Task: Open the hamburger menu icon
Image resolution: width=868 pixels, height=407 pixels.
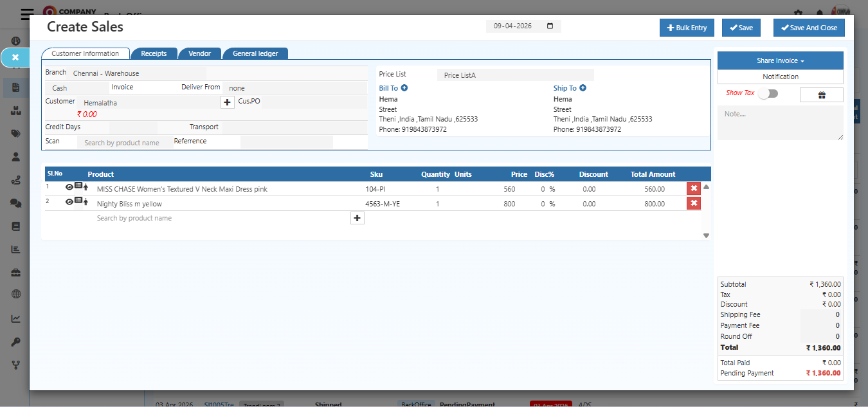Action: (x=26, y=14)
